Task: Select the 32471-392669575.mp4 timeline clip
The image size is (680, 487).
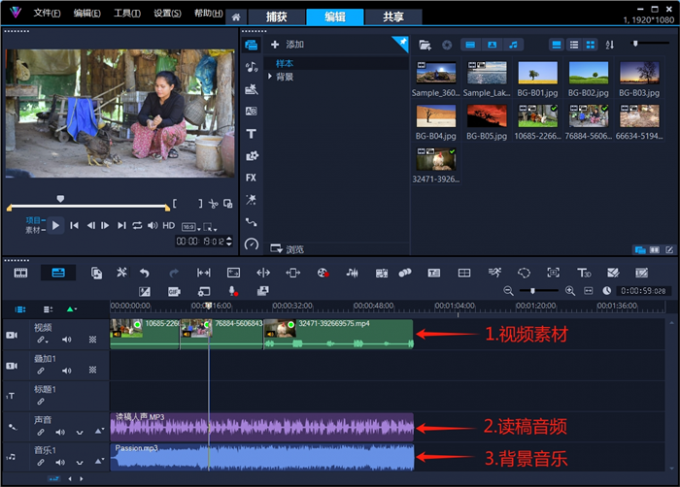Action: tap(338, 334)
